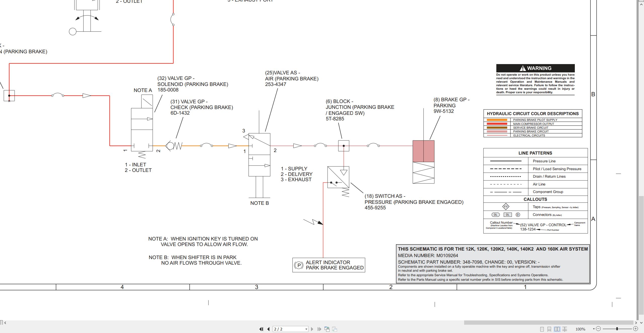Jump to the last page
Viewport: 644px width, 333px height.
point(319,329)
